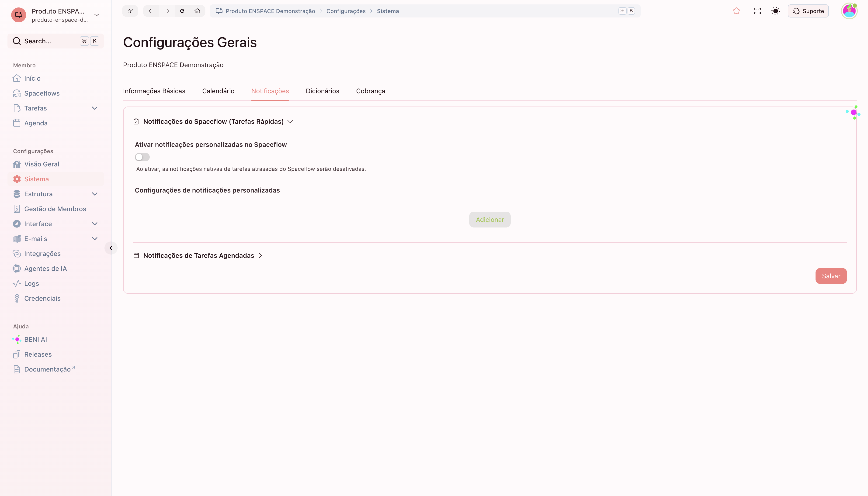Screen dimensions: 868x496
Task: Switch to the Cobrança tab
Action: tap(370, 91)
